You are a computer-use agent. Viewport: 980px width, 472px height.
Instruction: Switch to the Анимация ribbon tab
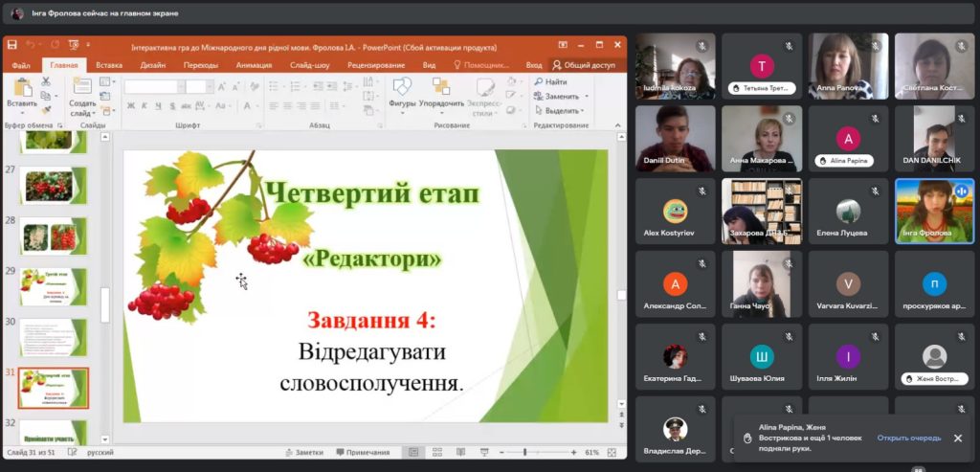point(254,65)
